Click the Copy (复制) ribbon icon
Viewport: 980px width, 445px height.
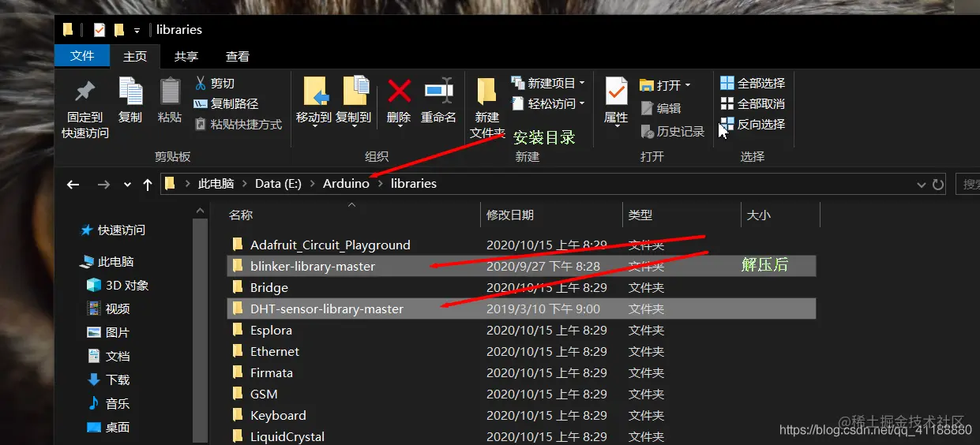pyautogui.click(x=130, y=91)
